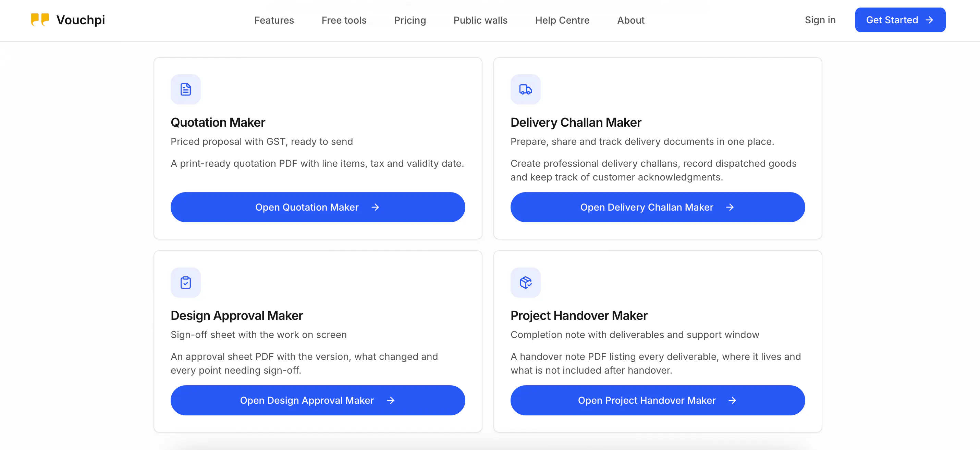980x450 pixels.
Task: Click 'Sign-off sheet with the work on screen'
Action: pyautogui.click(x=259, y=335)
